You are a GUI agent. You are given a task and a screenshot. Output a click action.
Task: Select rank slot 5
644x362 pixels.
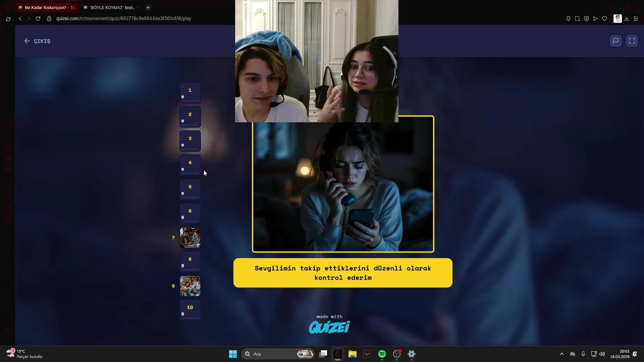[x=190, y=189]
